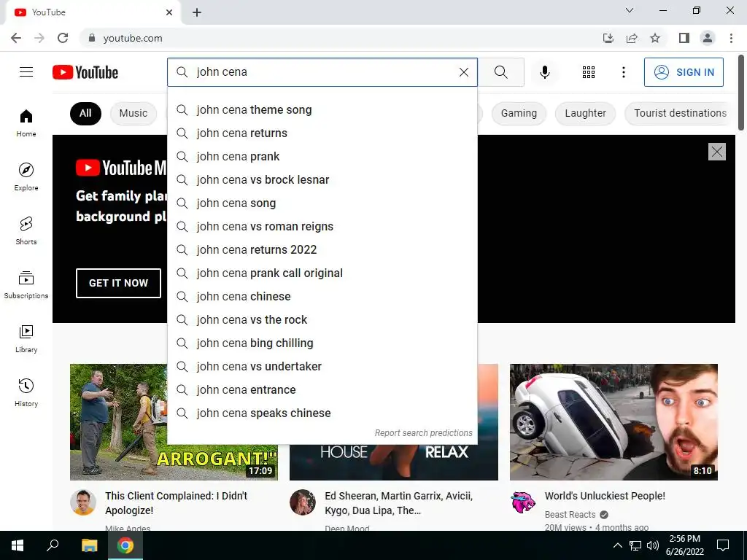Choose suggestion john cena prank call original
This screenshot has width=747, height=560.
pyautogui.click(x=322, y=273)
